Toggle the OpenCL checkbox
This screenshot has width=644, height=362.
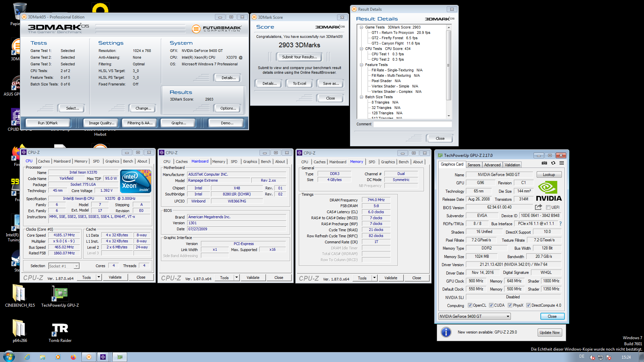pyautogui.click(x=470, y=305)
